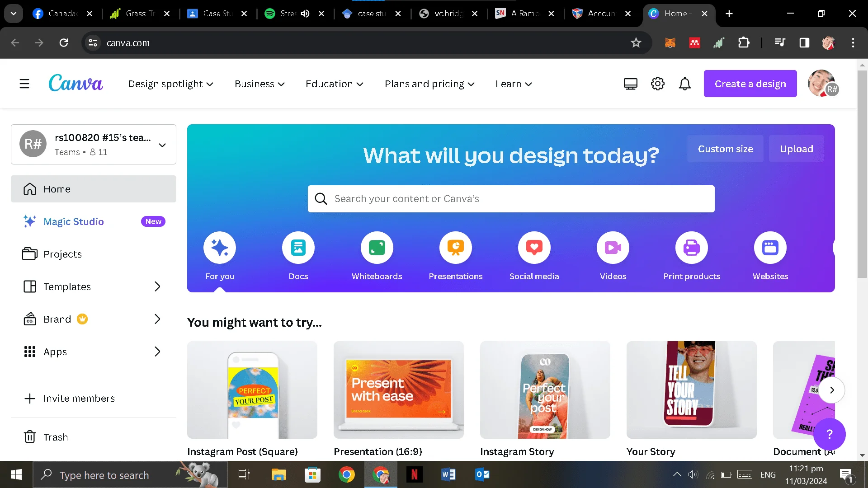Expand the Learn dropdown menu
The image size is (868, 488).
coord(514,84)
